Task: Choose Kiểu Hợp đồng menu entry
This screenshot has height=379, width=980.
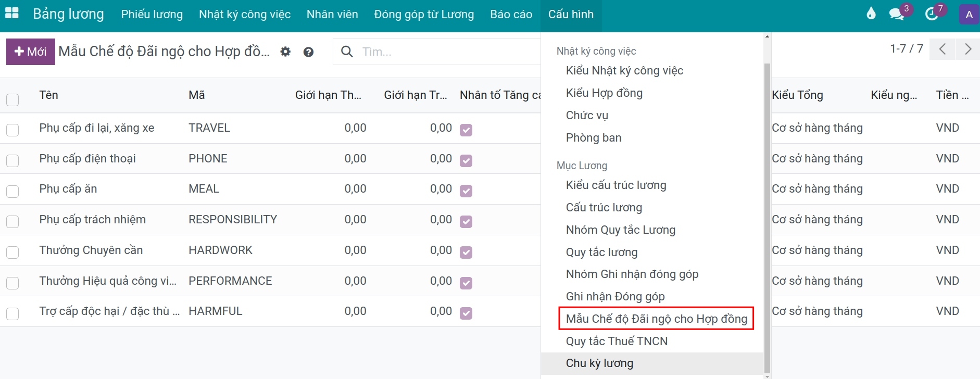Action: coord(604,93)
